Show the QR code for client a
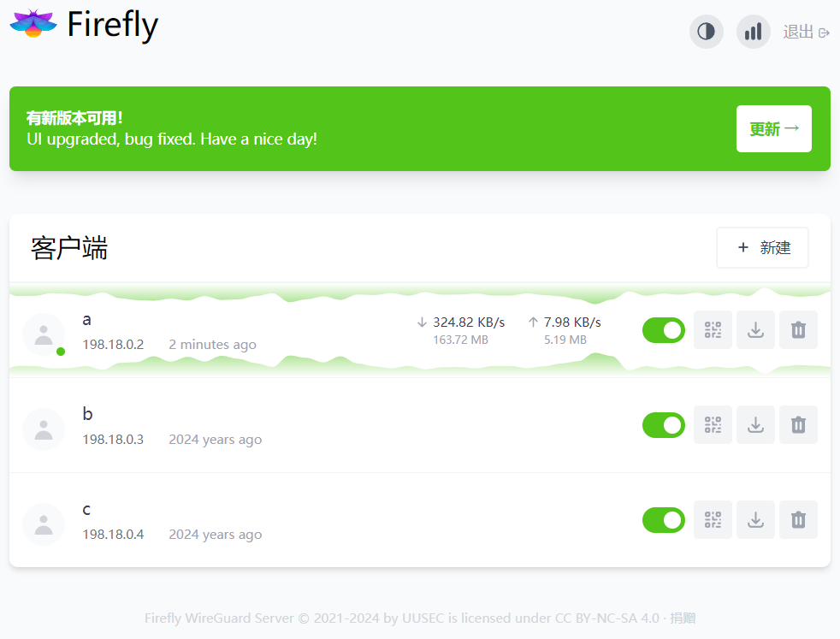Screen dimensions: 840x639 click(x=713, y=329)
